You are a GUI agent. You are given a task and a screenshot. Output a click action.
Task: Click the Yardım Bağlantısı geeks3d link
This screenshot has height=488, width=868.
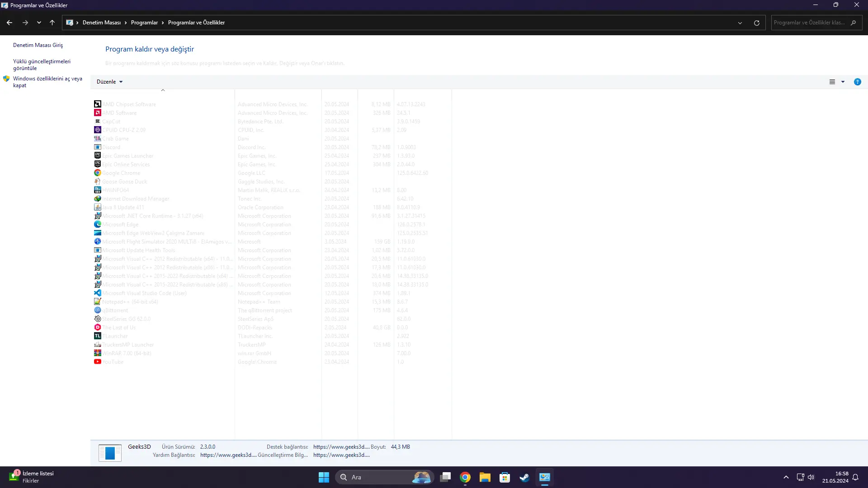228,455
